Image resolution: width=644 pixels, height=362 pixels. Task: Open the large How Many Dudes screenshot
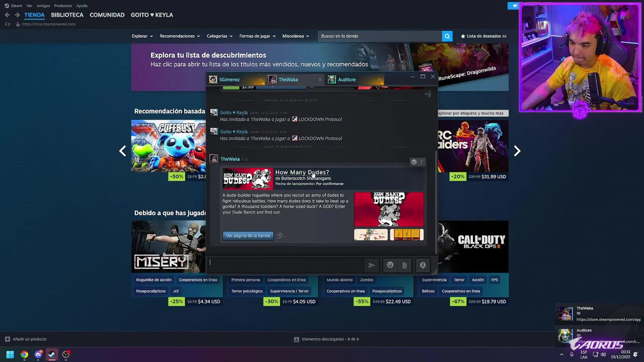point(389,210)
